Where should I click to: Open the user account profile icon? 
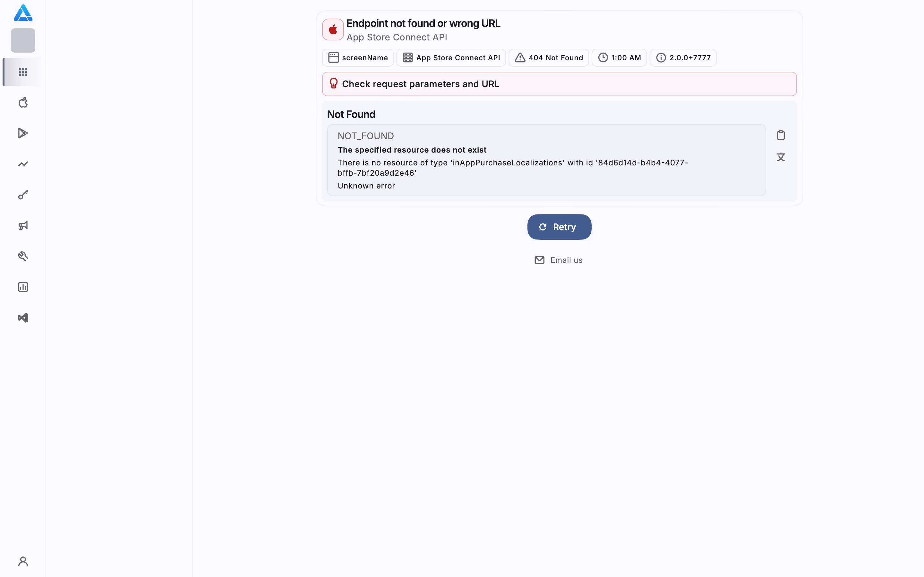23,561
